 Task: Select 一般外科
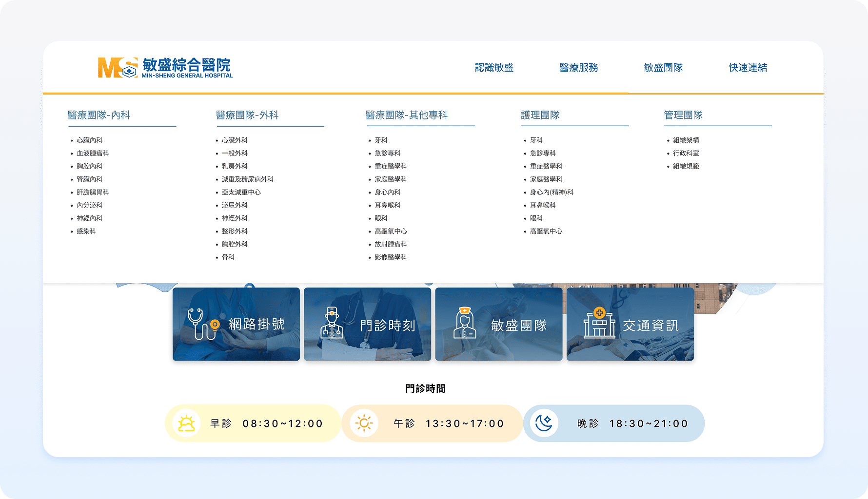point(235,153)
